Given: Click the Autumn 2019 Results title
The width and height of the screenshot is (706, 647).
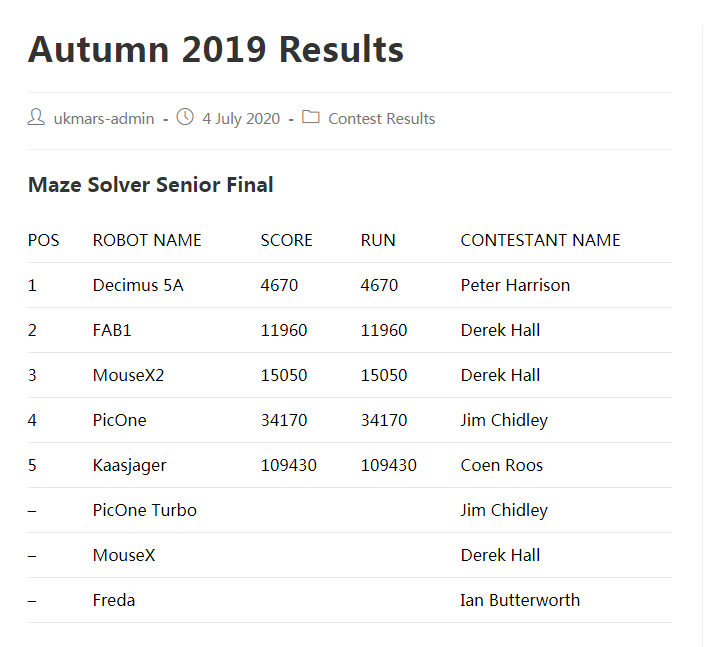Looking at the screenshot, I should [216, 49].
